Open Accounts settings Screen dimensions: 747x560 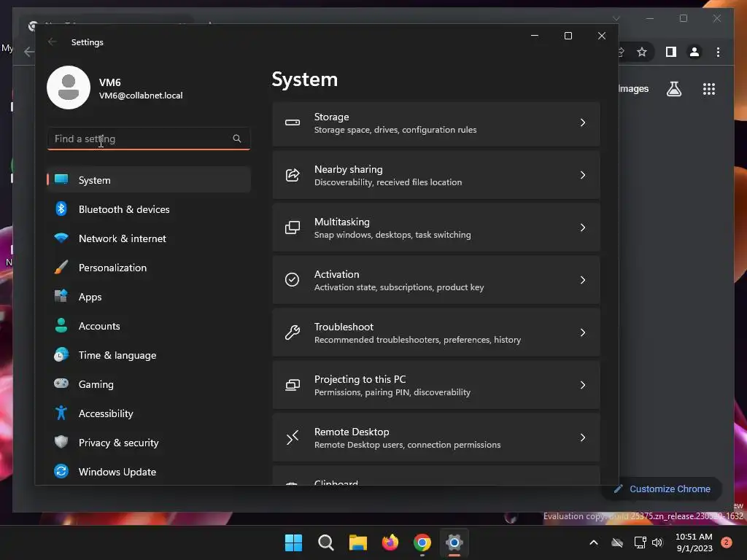point(149,326)
